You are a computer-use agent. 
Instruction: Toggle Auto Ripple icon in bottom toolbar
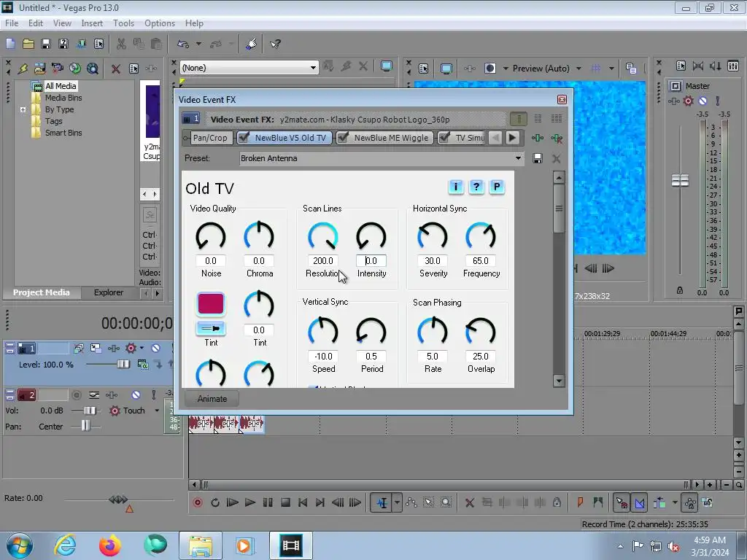tap(659, 502)
